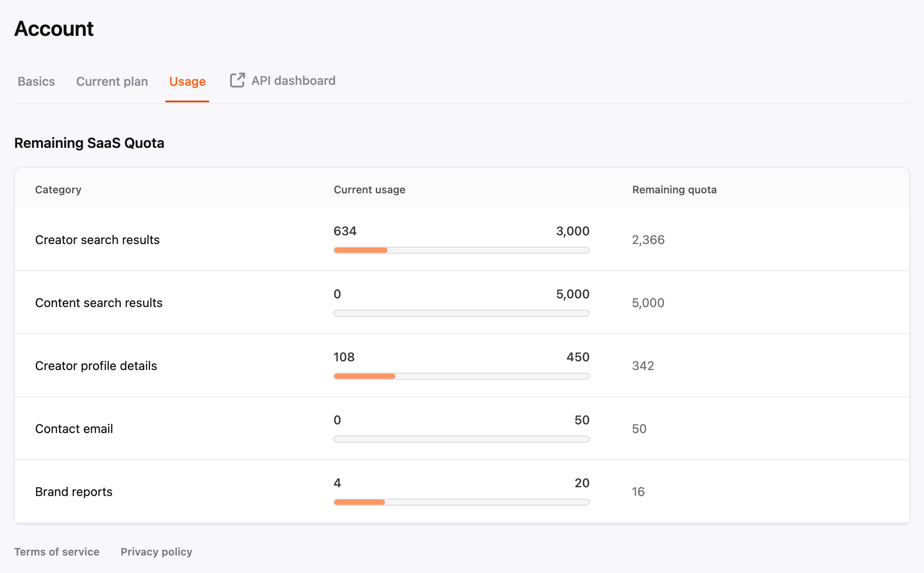Click the Creator profile details progress bar
This screenshot has width=924, height=573.
462,376
